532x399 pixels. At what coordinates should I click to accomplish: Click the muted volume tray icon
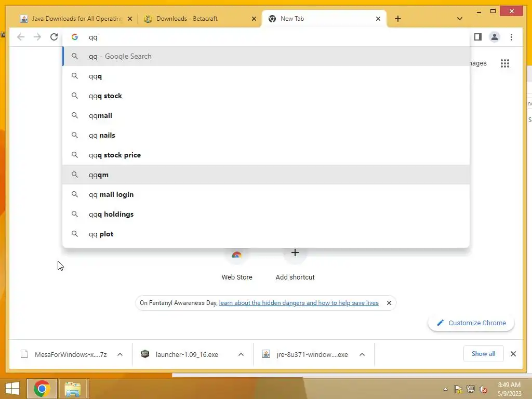[483, 389]
